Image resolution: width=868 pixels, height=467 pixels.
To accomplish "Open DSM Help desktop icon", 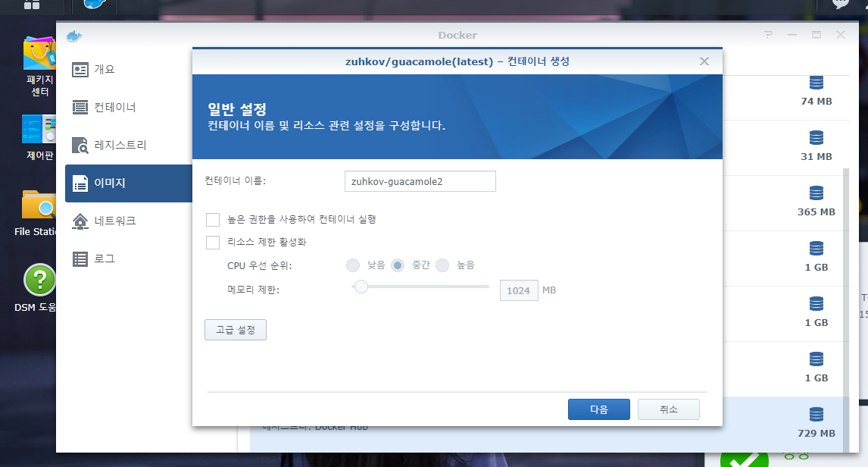I will pyautogui.click(x=36, y=288).
